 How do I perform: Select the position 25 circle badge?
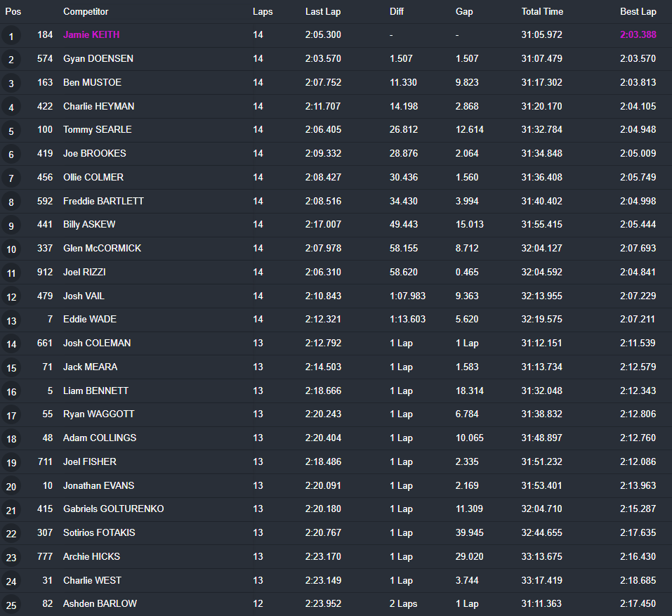(11, 605)
